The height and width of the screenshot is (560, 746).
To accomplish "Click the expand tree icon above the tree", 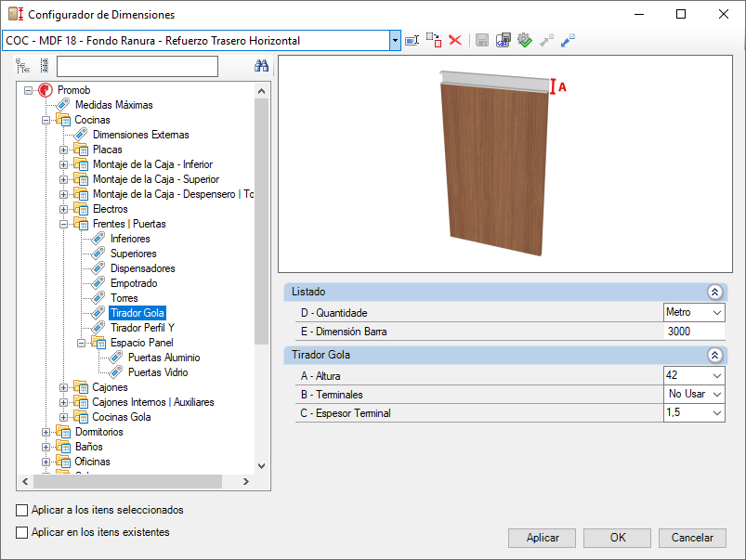I will pos(22,66).
